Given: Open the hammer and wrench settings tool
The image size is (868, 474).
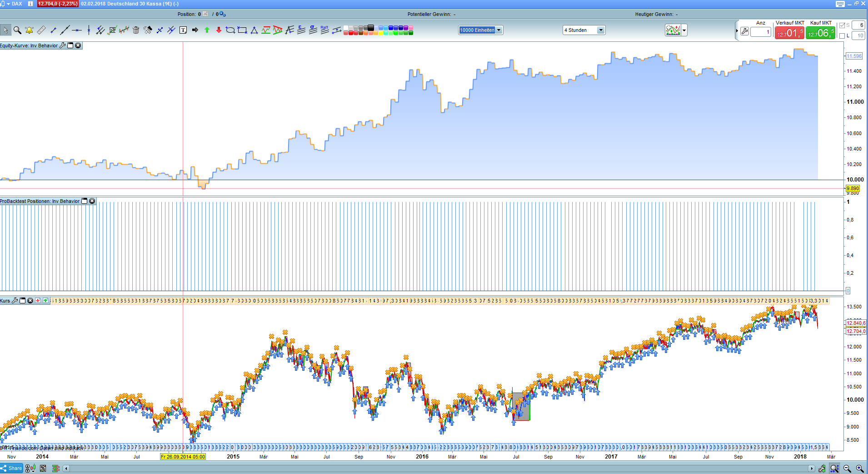Looking at the screenshot, I should [x=148, y=30].
